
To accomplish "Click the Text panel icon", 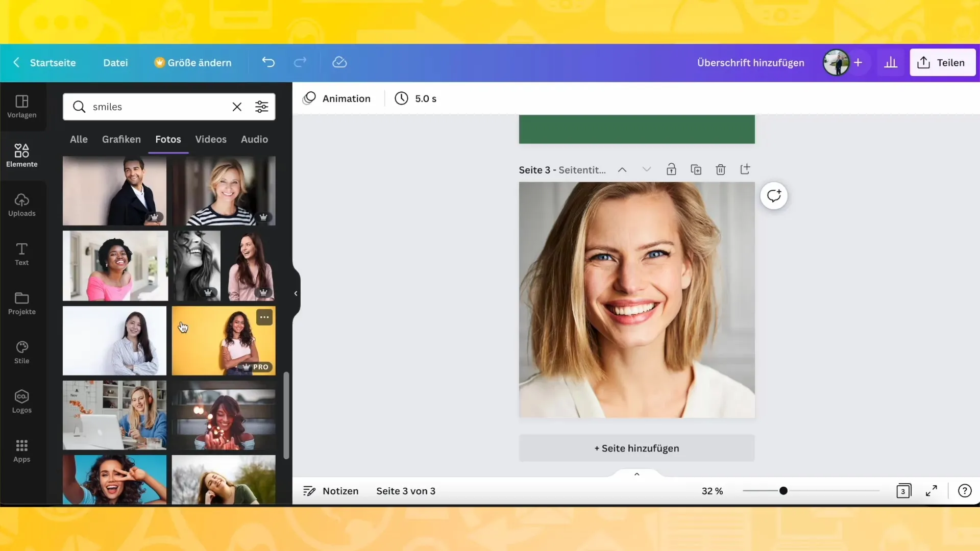I will 21,254.
